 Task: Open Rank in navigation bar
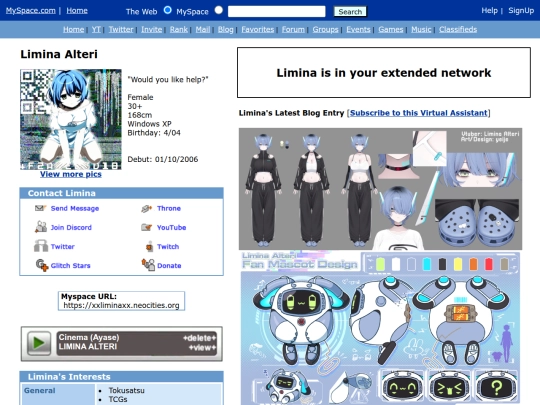pyautogui.click(x=179, y=29)
